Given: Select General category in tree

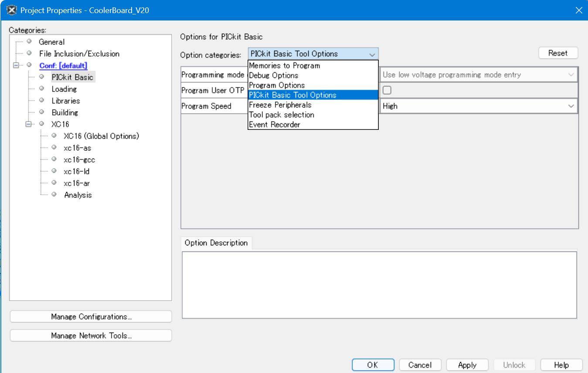Looking at the screenshot, I should click(51, 42).
